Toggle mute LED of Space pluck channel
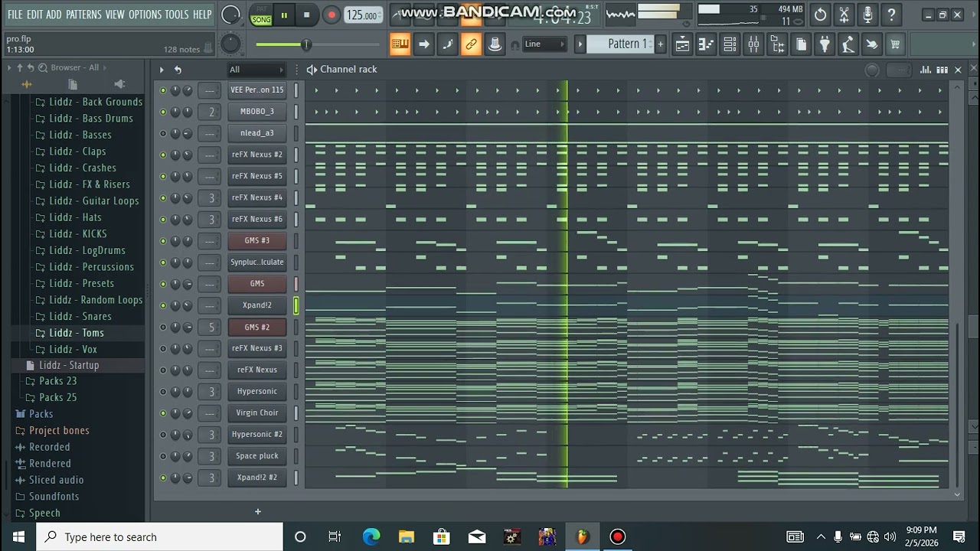The height and width of the screenshot is (551, 980). (x=162, y=456)
